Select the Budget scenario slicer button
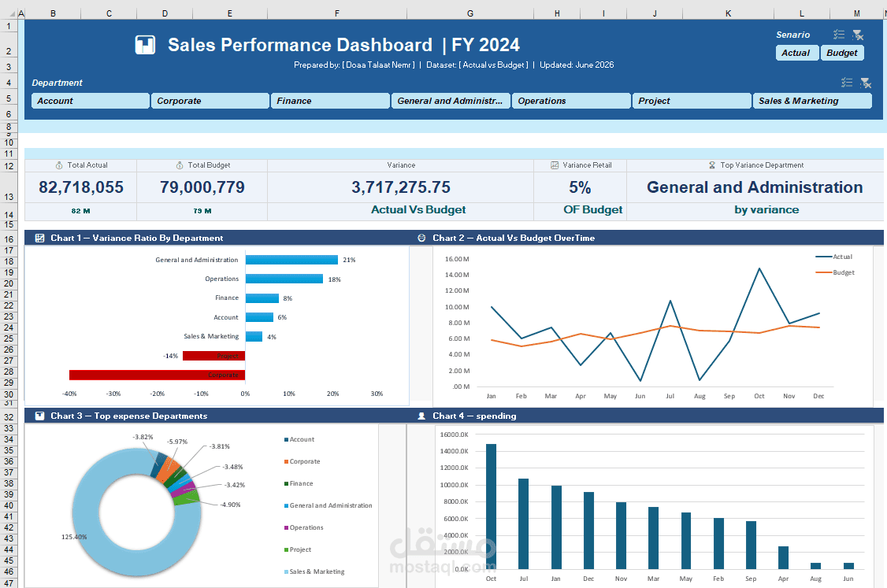 [842, 53]
